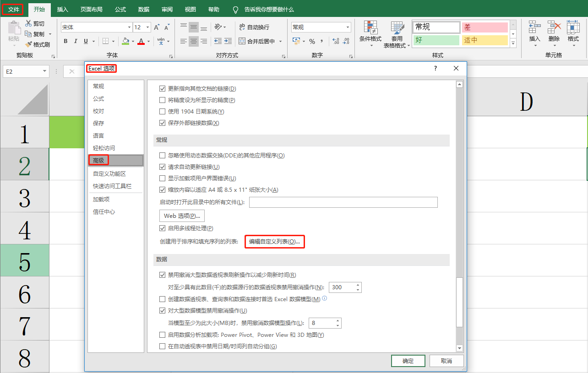Decrease font size with small A icon
Screen dimensions: 588x373
point(166,27)
